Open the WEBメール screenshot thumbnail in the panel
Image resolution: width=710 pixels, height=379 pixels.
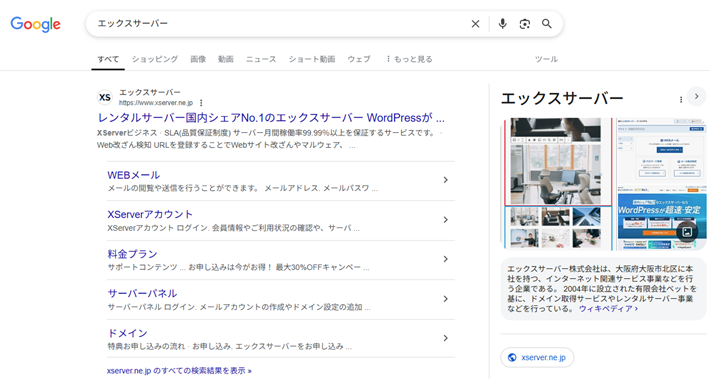tap(661, 150)
